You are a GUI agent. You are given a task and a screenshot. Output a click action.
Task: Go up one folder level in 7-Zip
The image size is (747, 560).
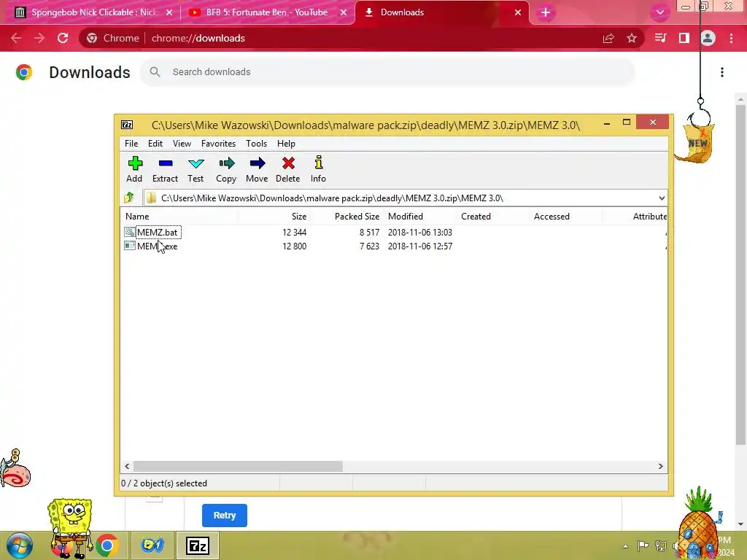coord(129,198)
